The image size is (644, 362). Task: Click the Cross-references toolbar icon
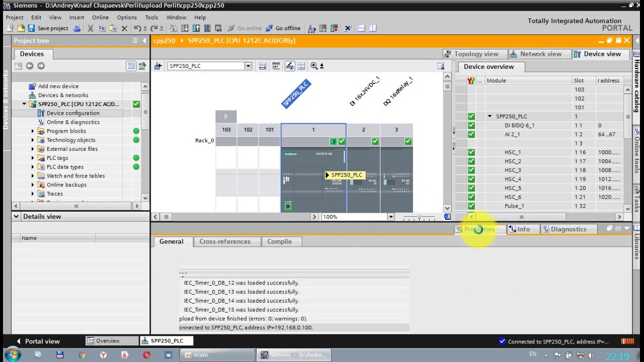(x=348, y=29)
